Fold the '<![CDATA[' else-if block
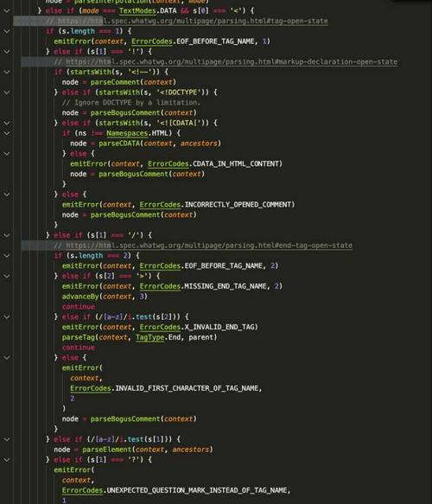The width and height of the screenshot is (432, 504). (7, 123)
